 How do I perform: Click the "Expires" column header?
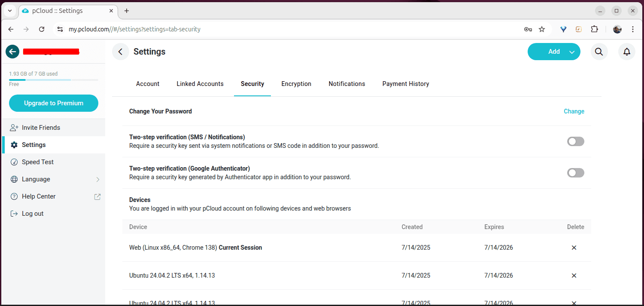coord(494,227)
